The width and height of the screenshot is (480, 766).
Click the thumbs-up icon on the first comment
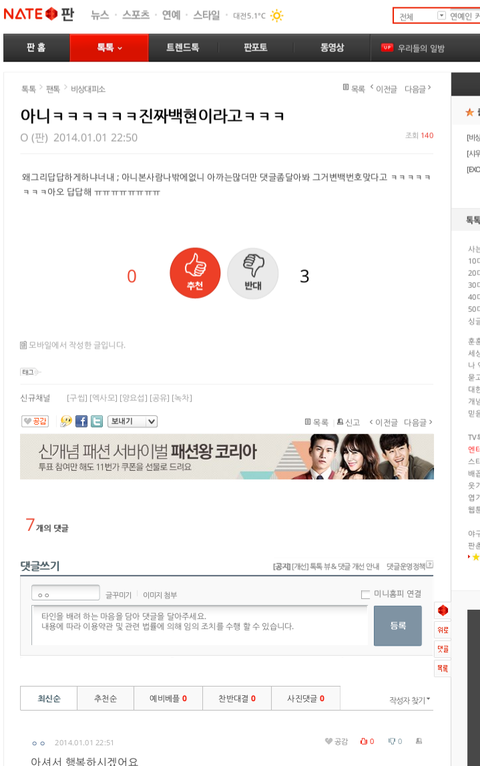(363, 741)
